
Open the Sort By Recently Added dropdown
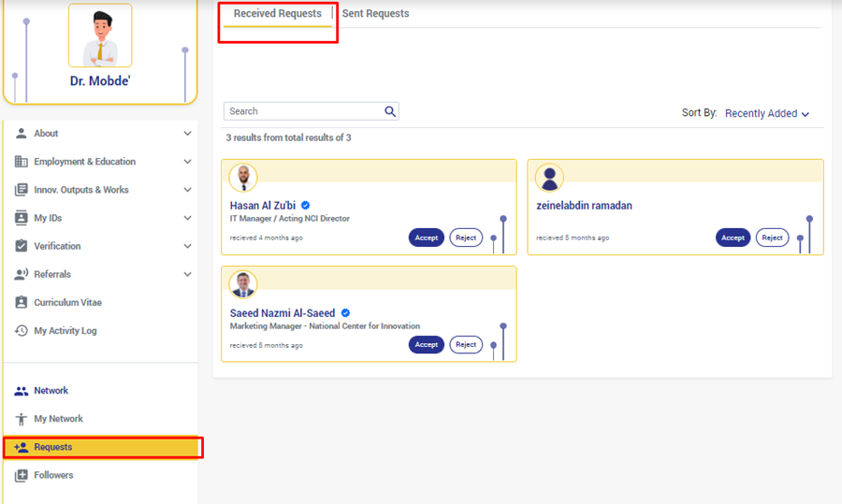click(x=766, y=114)
